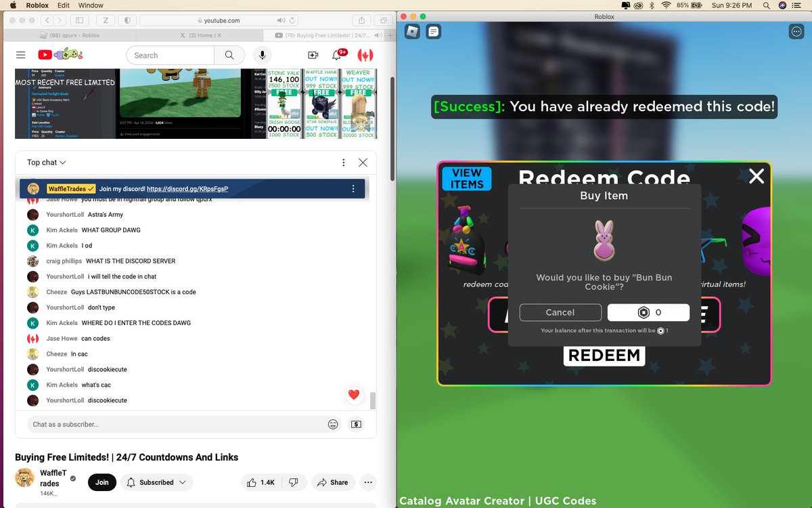Image resolution: width=812 pixels, height=508 pixels.
Task: Click the Z extension toolbar button
Action: point(107,20)
